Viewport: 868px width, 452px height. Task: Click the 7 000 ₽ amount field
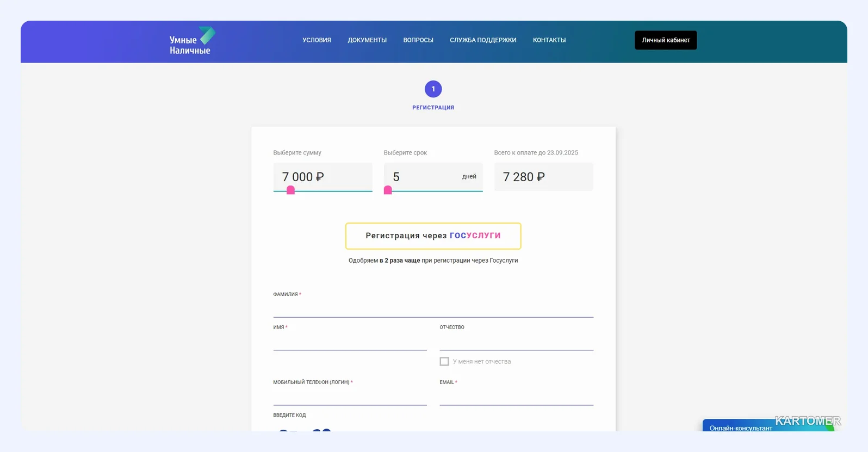point(323,177)
